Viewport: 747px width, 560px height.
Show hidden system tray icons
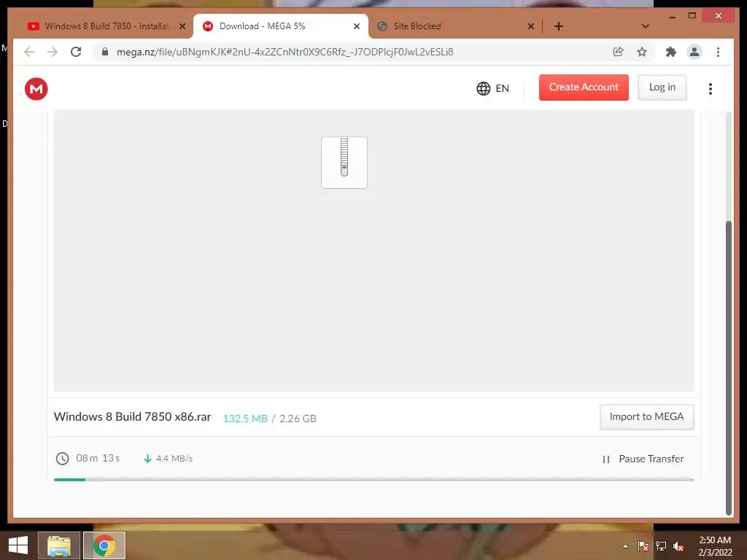click(x=625, y=546)
